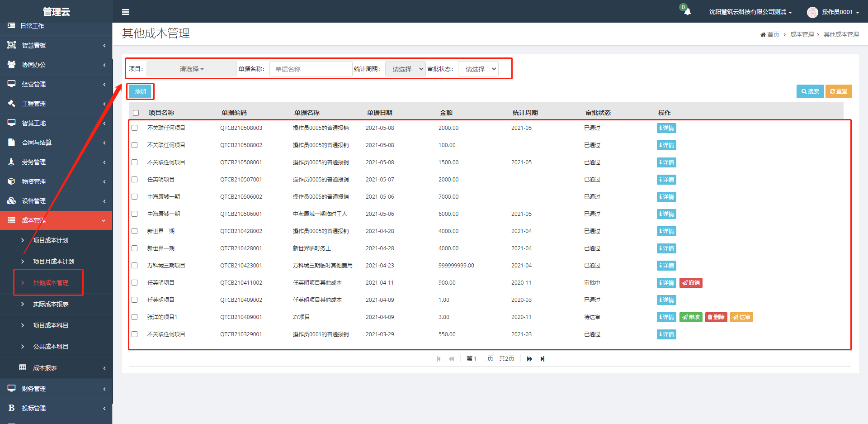868x424 pixels.
Task: Click the 成本管理 list icon
Action: point(12,220)
